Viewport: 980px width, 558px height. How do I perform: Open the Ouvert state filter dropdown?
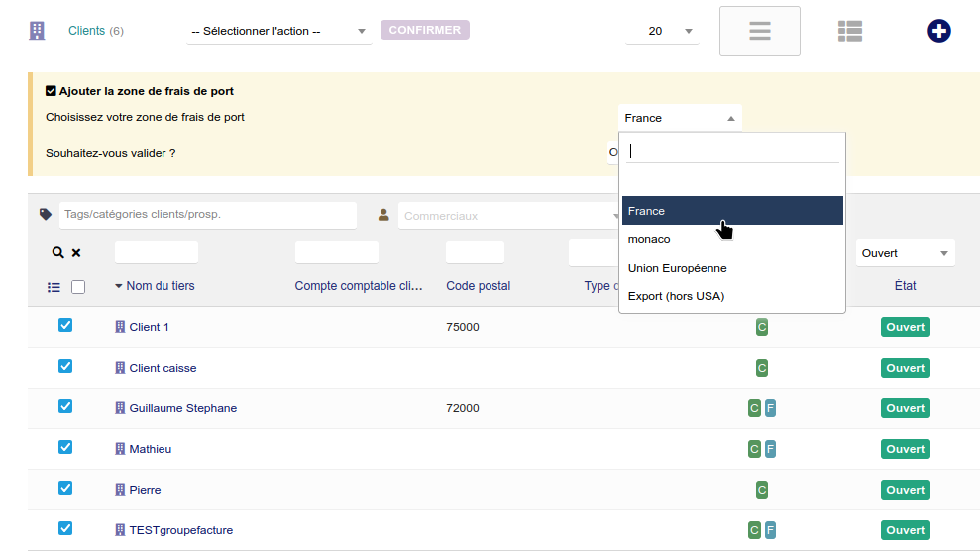(905, 253)
